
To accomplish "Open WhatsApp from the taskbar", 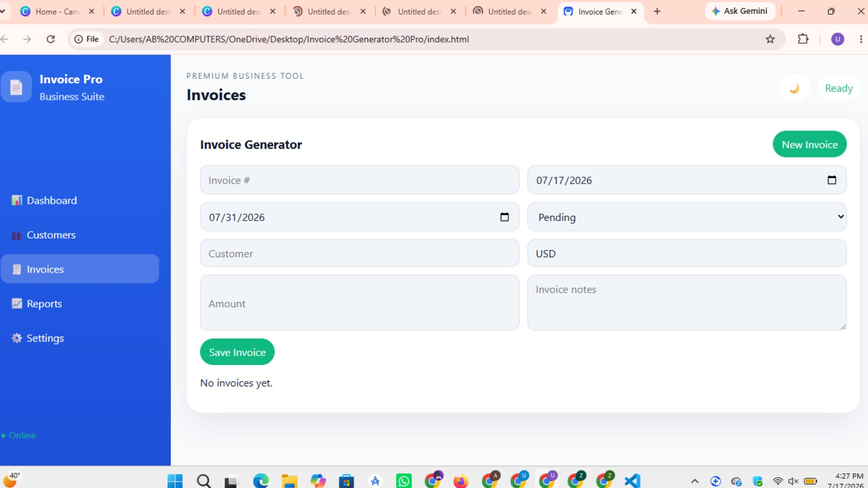I will (404, 481).
